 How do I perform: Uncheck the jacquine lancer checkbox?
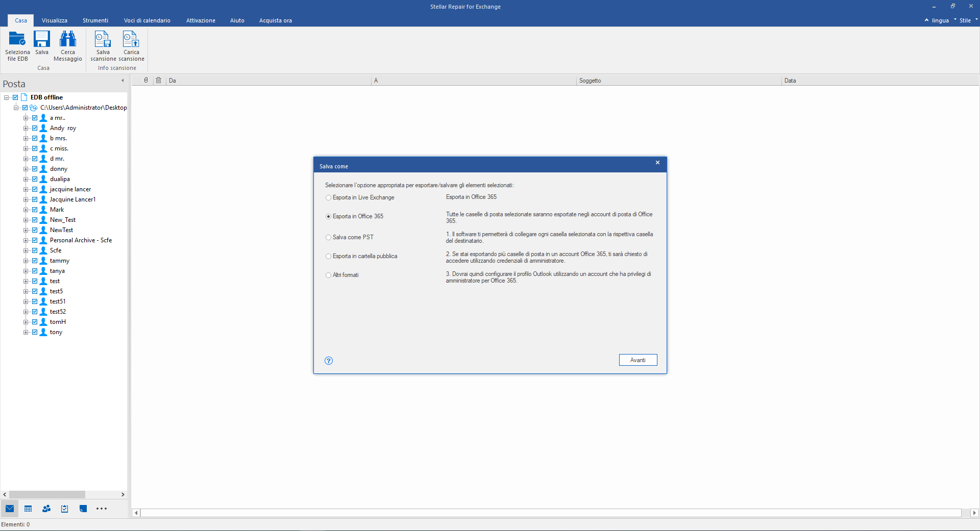[x=35, y=189]
